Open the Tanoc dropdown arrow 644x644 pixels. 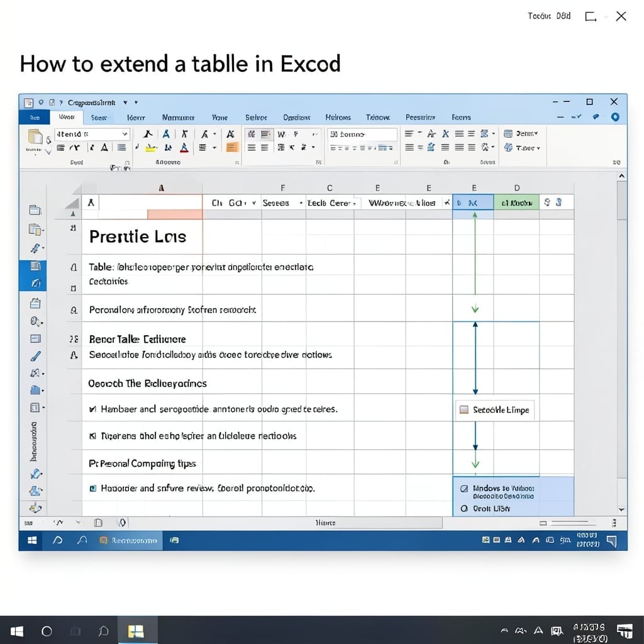[538, 148]
